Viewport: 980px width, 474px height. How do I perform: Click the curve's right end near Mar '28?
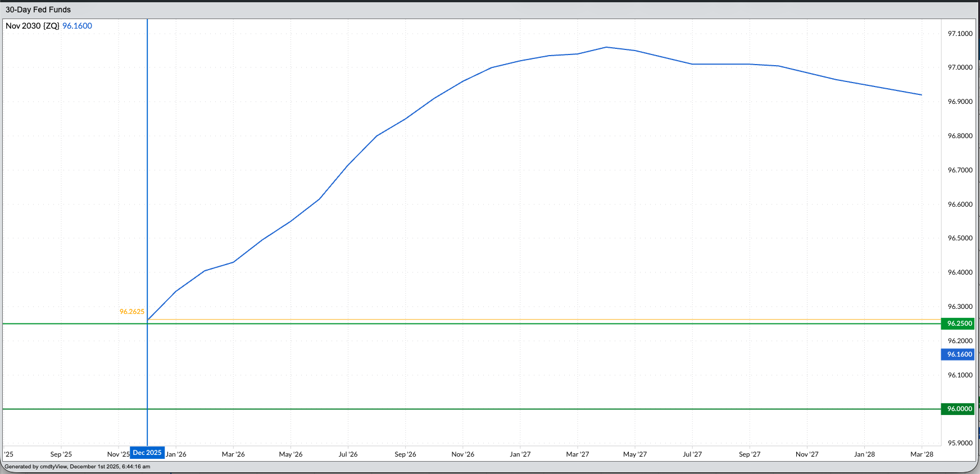921,95
